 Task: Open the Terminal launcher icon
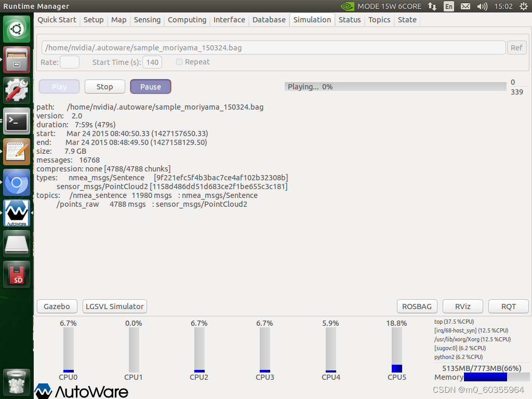click(17, 122)
